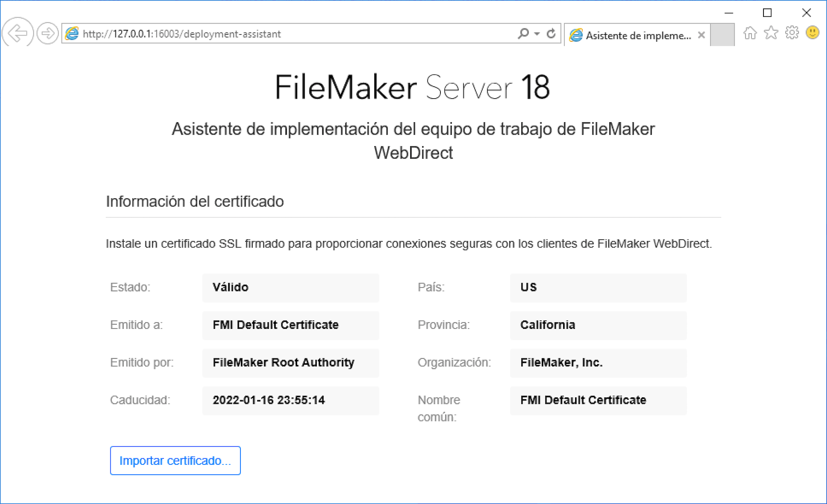This screenshot has width=827, height=504.
Task: Click the Organización value FileMaker, Inc.
Action: tap(598, 363)
